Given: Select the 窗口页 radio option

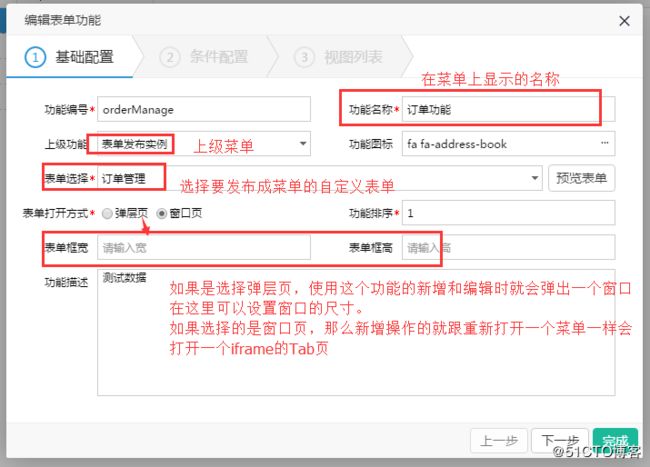Looking at the screenshot, I should (162, 213).
